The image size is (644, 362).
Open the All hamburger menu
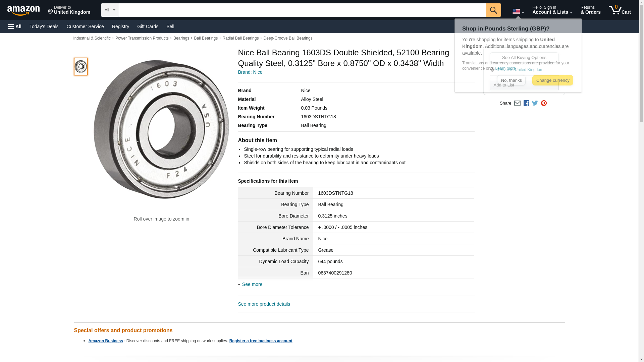point(15,26)
